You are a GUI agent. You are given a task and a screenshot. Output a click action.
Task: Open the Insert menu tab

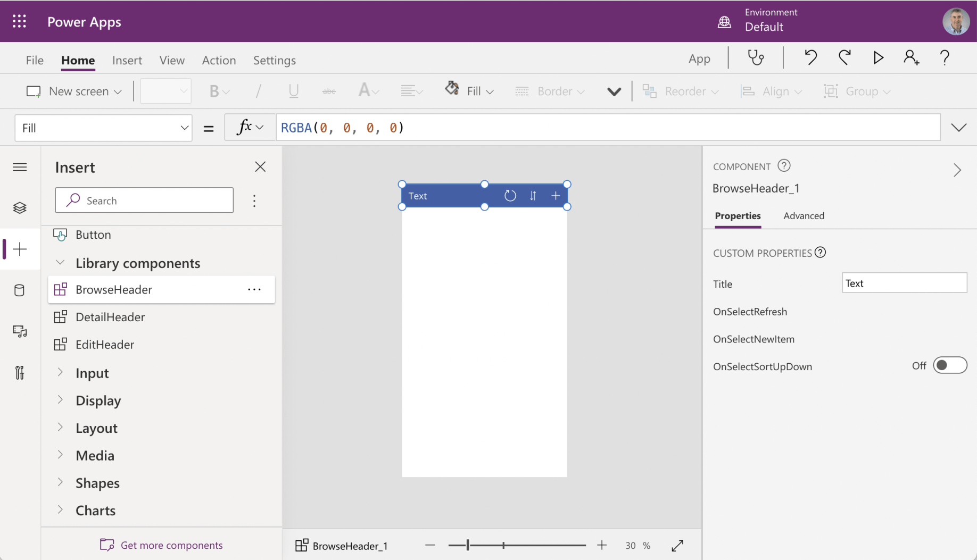[127, 60]
